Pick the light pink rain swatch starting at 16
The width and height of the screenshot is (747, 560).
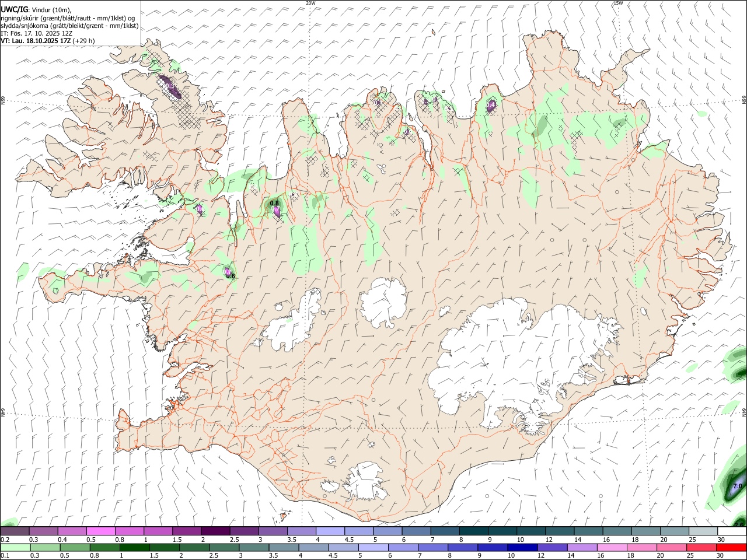[x=612, y=547]
